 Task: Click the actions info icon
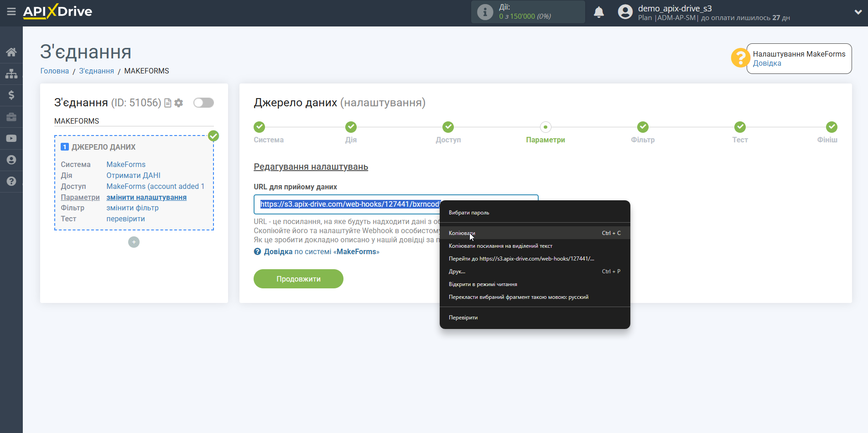tap(485, 12)
